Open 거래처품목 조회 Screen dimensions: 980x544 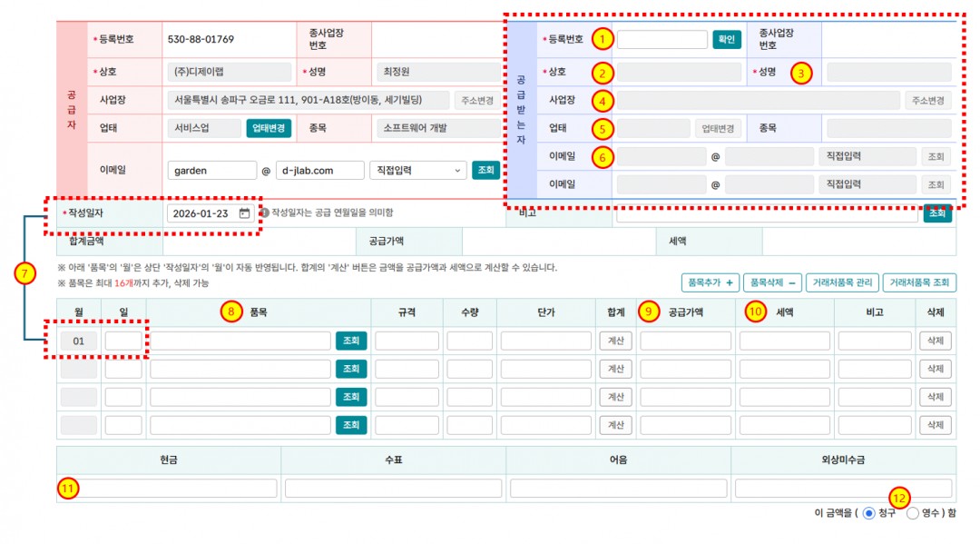[x=919, y=282]
